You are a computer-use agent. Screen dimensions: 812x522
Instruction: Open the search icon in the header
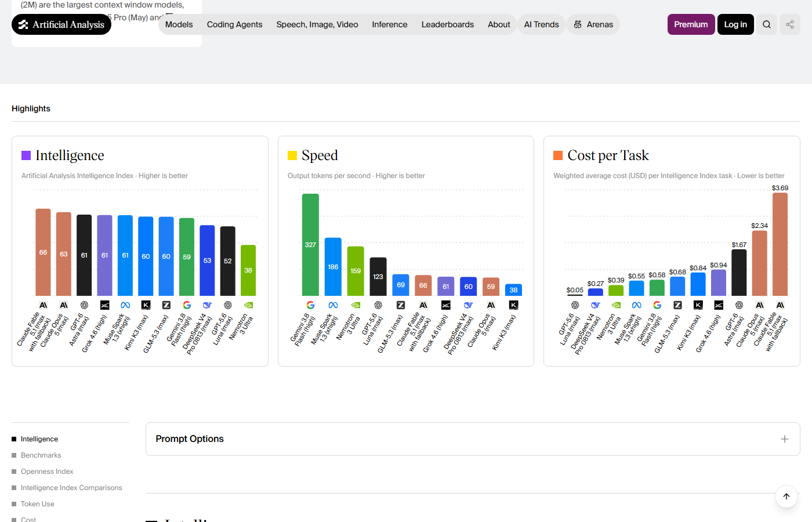(x=767, y=24)
